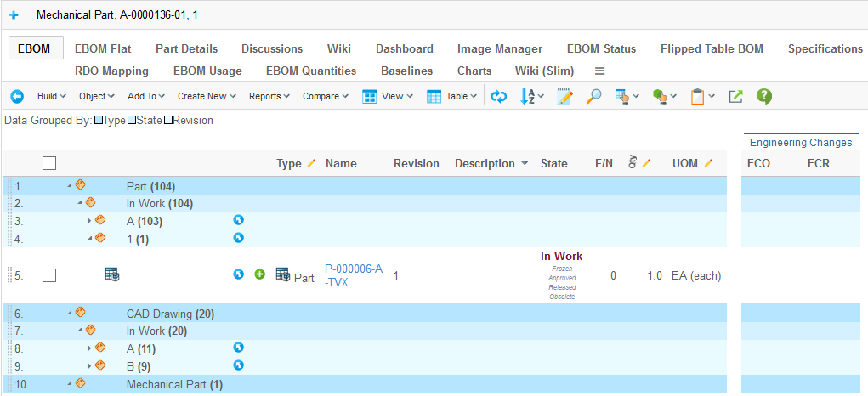Open the Create New dropdown menu
The height and width of the screenshot is (396, 868).
(x=207, y=97)
